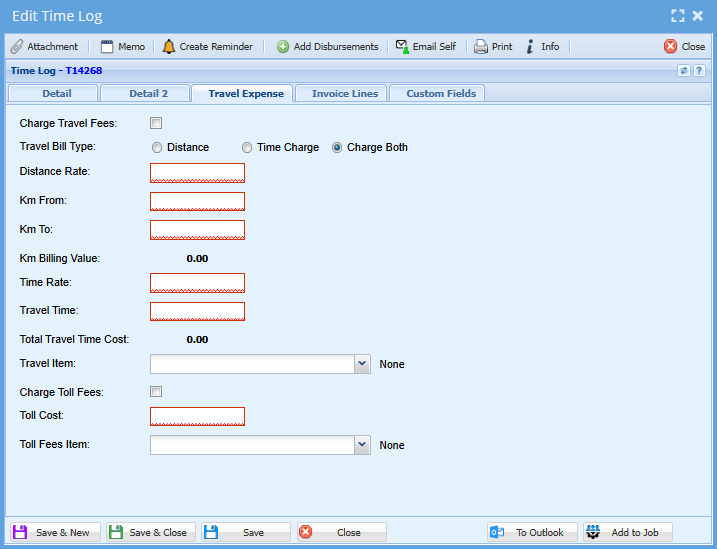Open the Custom Fields tab

point(439,93)
